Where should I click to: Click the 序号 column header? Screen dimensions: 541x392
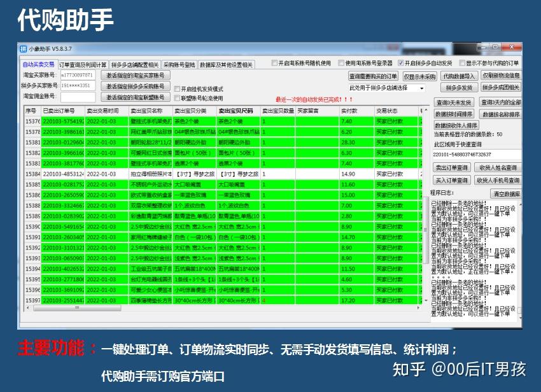coord(32,111)
